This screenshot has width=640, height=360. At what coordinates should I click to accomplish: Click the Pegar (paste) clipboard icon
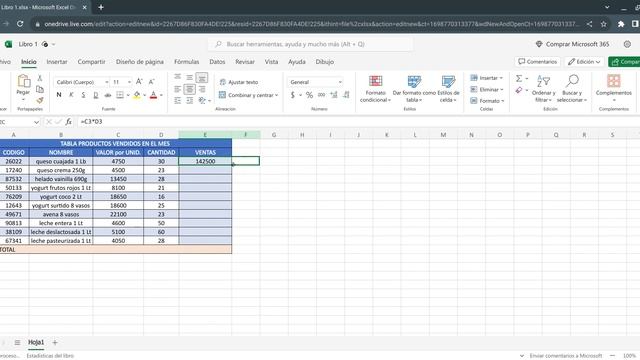[x=23, y=81]
